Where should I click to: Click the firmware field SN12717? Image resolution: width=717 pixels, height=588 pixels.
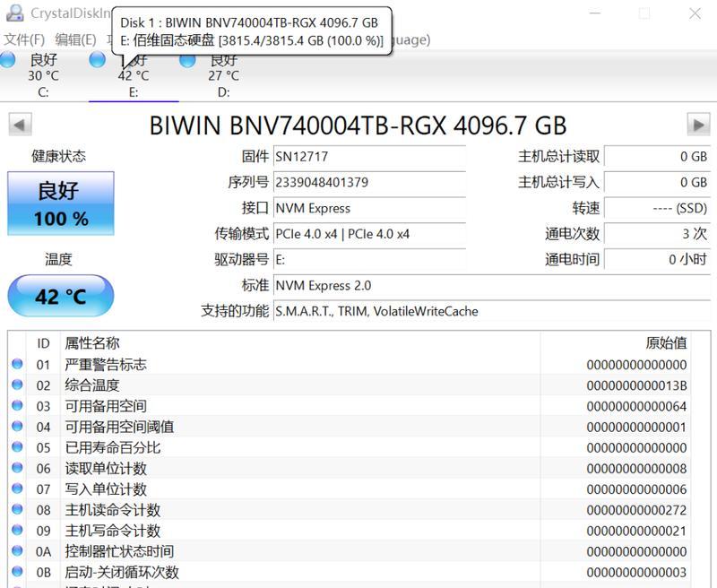[369, 156]
